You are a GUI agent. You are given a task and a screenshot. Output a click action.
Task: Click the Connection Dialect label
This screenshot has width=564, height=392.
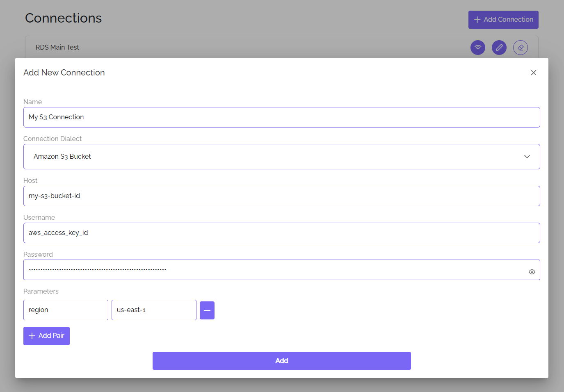[53, 139]
